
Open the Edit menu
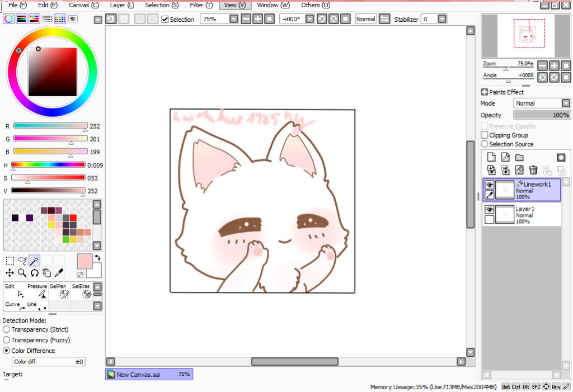[x=48, y=5]
